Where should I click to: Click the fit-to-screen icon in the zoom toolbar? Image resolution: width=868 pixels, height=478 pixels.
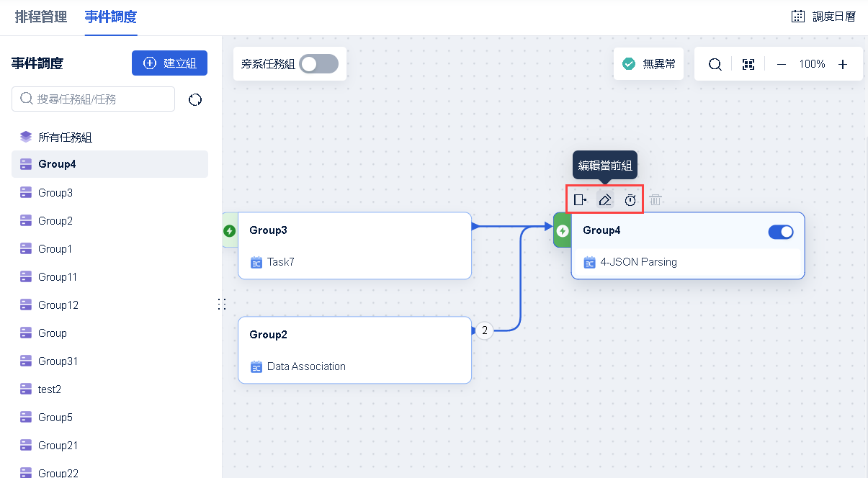(748, 64)
